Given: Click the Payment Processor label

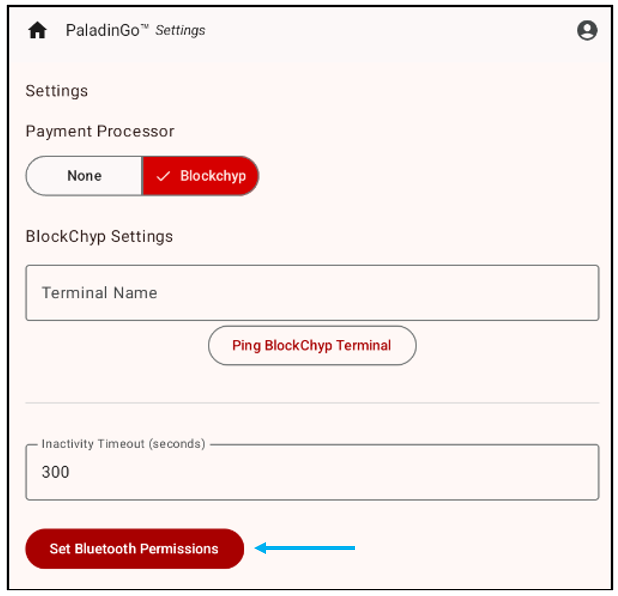Looking at the screenshot, I should coord(100,131).
